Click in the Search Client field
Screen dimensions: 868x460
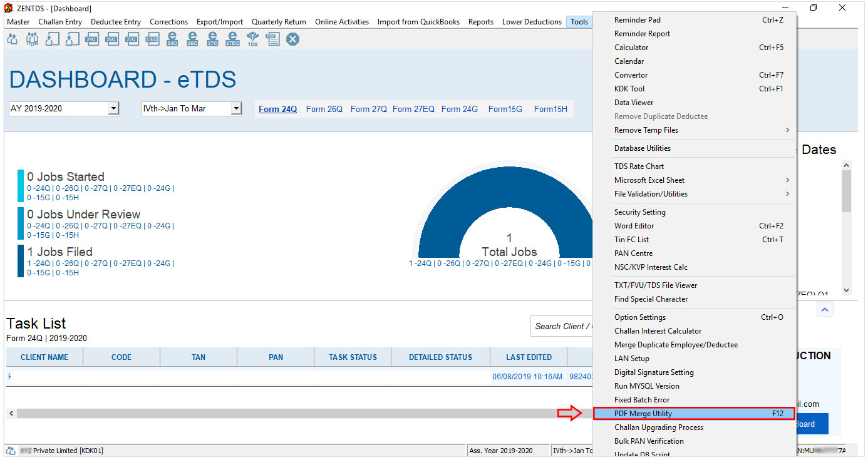(562, 326)
